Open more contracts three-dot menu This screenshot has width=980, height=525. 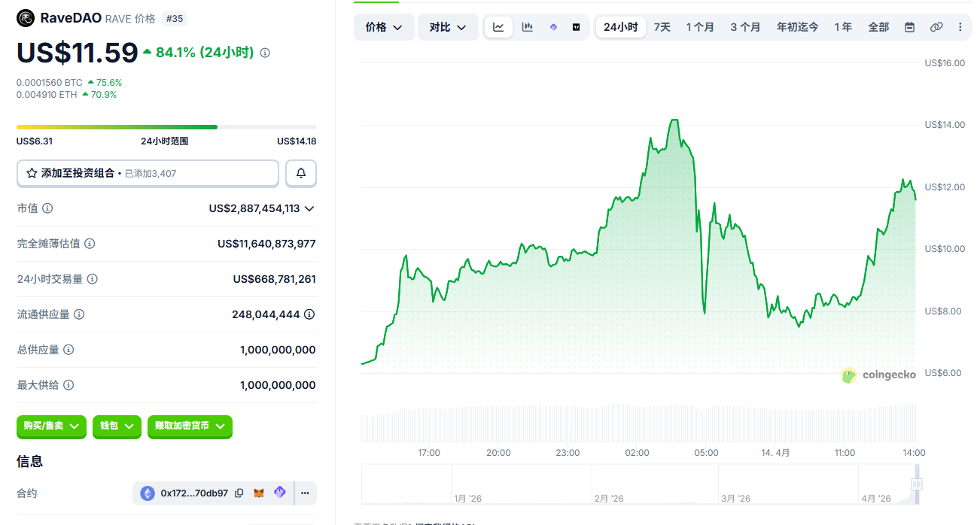click(x=305, y=493)
